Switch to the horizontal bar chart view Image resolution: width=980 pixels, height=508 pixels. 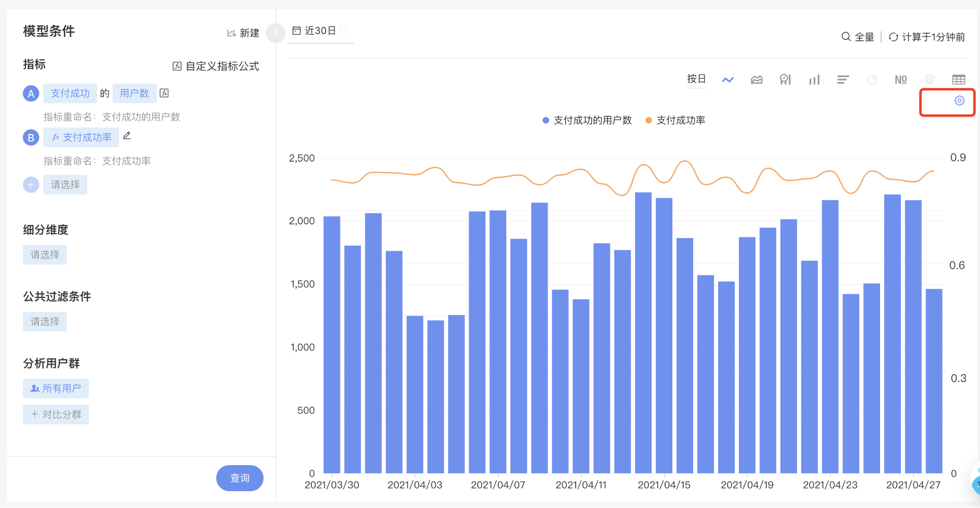point(843,80)
